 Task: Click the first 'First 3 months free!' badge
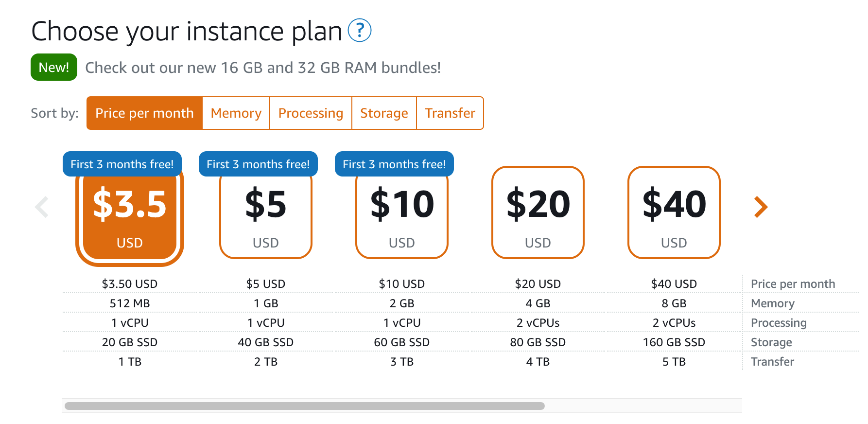point(122,164)
